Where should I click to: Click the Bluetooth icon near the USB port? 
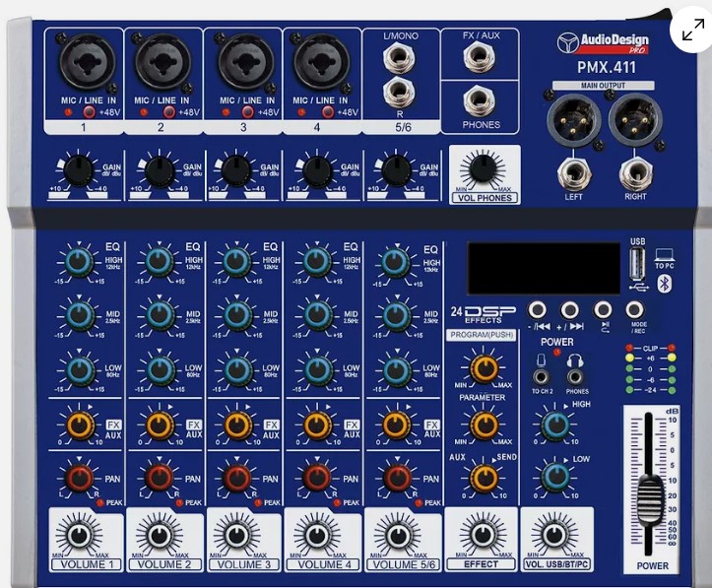tap(665, 284)
